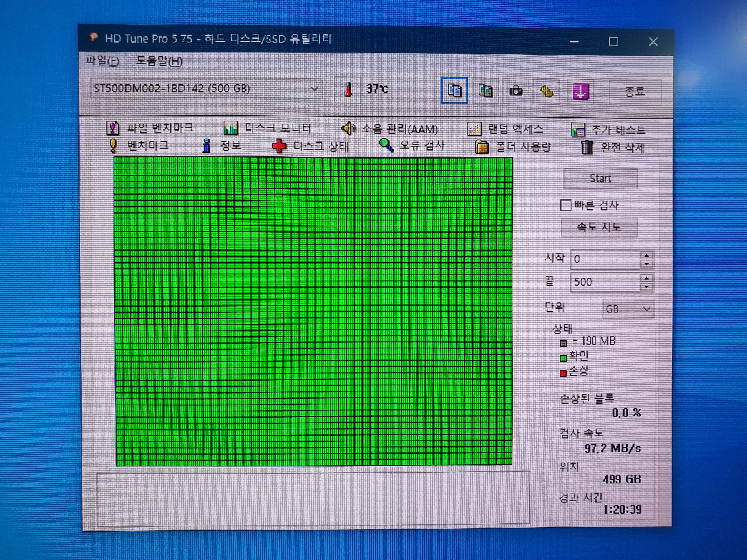The image size is (747, 560).
Task: Increase the 시작 value with up arrow
Action: (646, 256)
